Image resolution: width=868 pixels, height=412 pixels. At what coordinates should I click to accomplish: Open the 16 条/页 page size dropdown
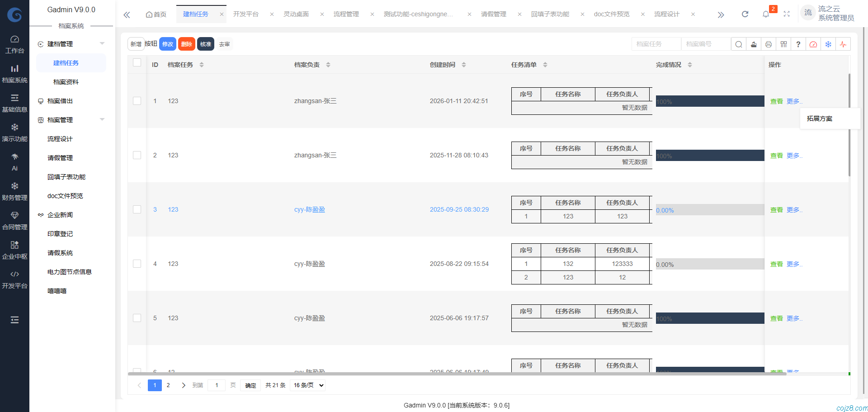[308, 385]
